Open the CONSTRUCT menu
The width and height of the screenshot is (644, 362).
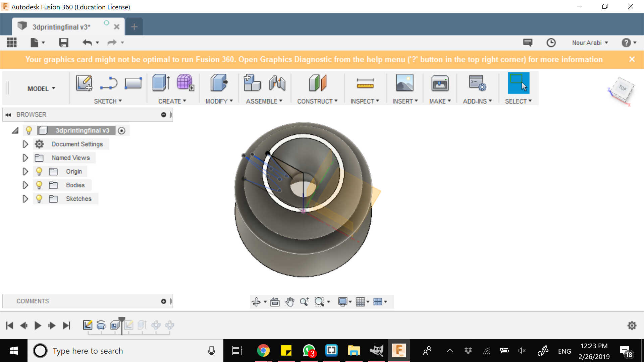click(317, 101)
